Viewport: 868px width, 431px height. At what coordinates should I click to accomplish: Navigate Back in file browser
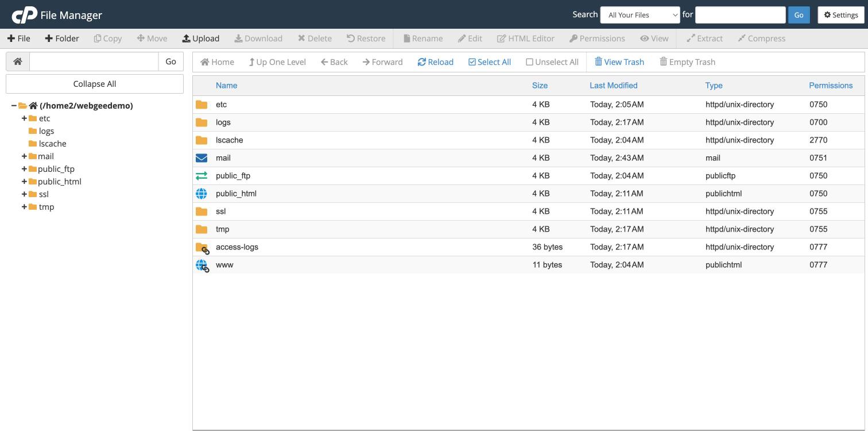point(334,62)
